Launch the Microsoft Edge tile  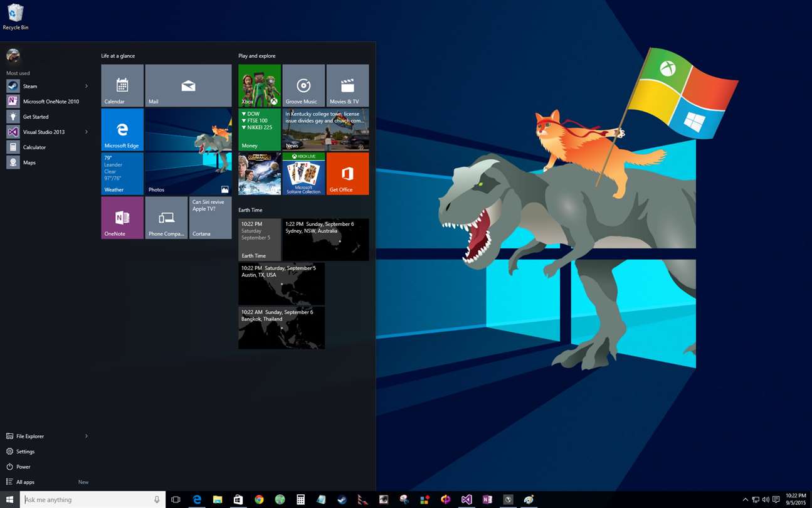coord(122,129)
